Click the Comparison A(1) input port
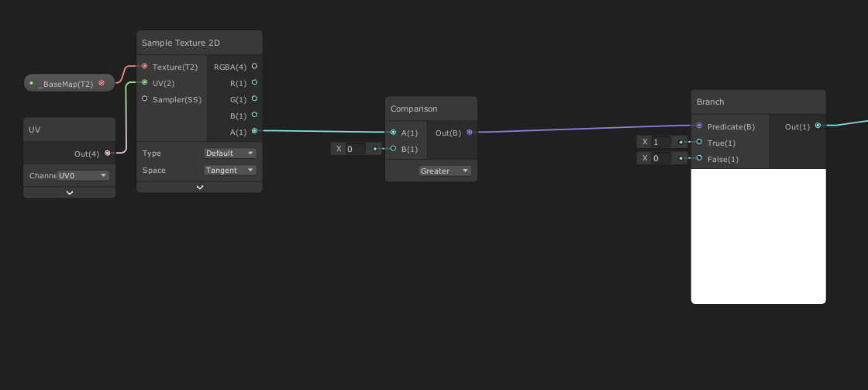 click(393, 133)
